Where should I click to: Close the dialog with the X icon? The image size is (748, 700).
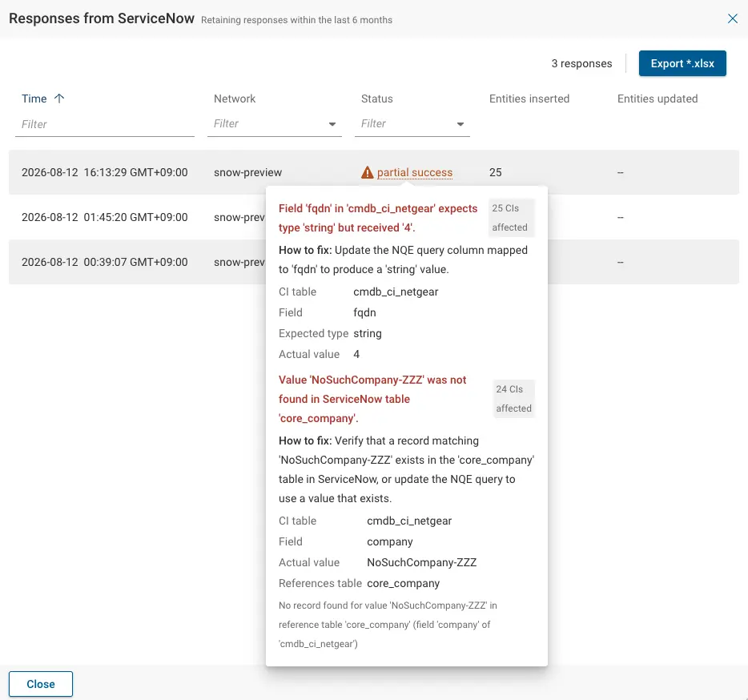(732, 18)
